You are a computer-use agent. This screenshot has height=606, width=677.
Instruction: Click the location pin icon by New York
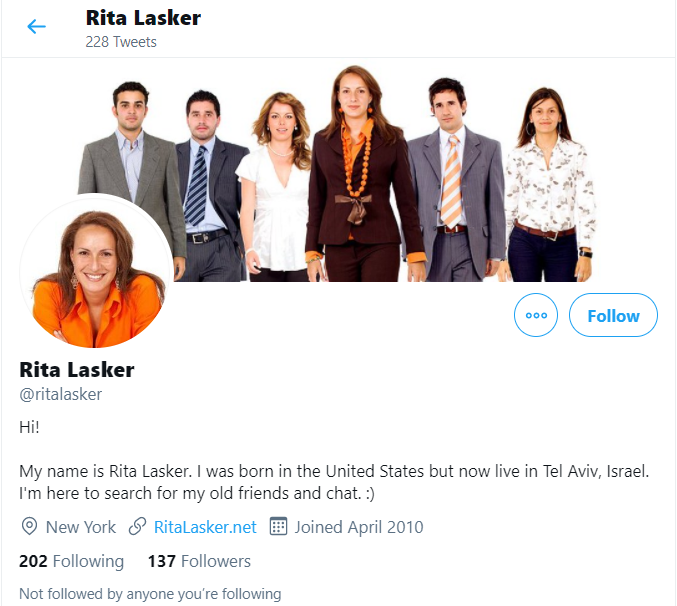point(29,527)
